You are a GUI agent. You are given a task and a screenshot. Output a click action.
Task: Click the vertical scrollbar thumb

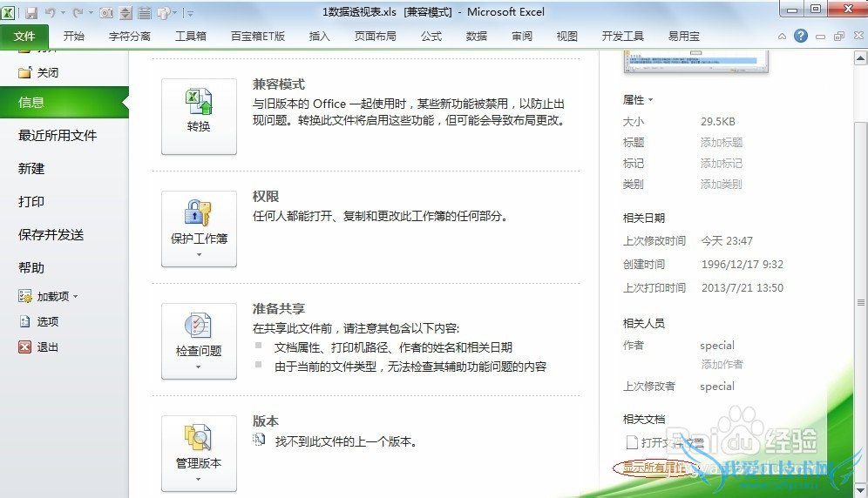coord(861,302)
